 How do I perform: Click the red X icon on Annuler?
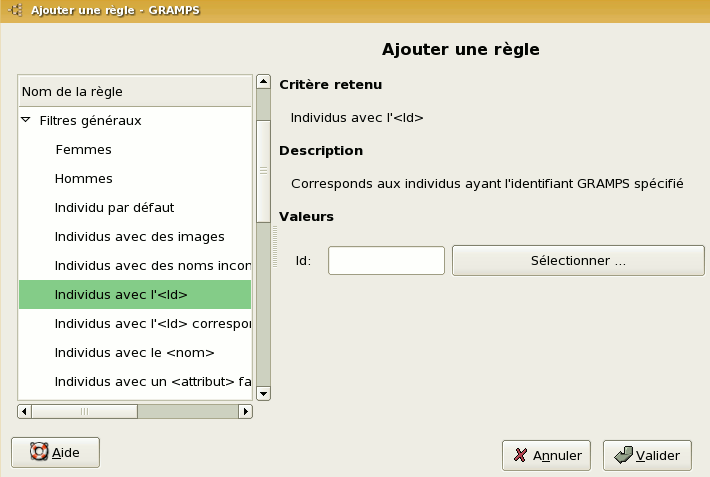tap(520, 455)
